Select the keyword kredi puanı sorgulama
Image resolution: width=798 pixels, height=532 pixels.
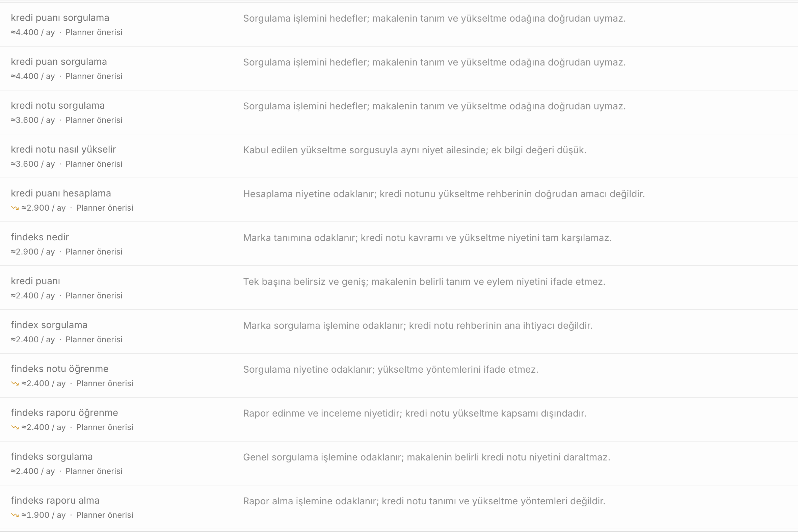[x=60, y=18]
